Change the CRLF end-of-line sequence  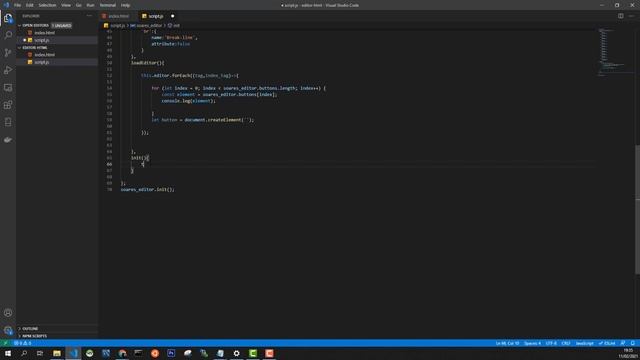coord(566,343)
